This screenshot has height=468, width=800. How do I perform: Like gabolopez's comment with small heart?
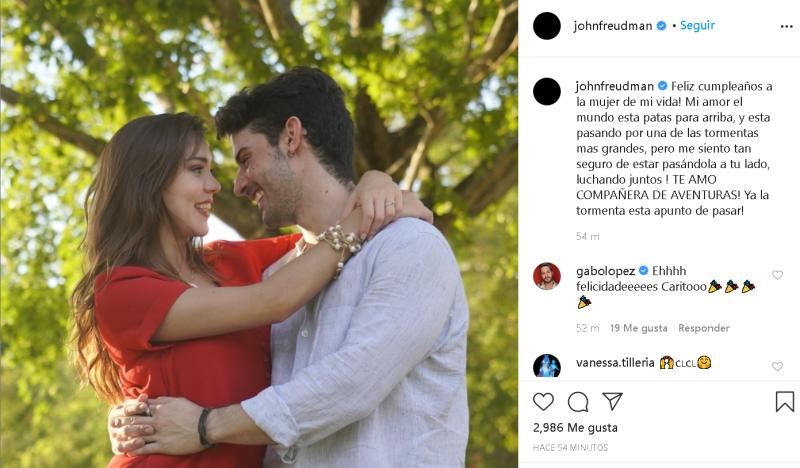(x=777, y=275)
